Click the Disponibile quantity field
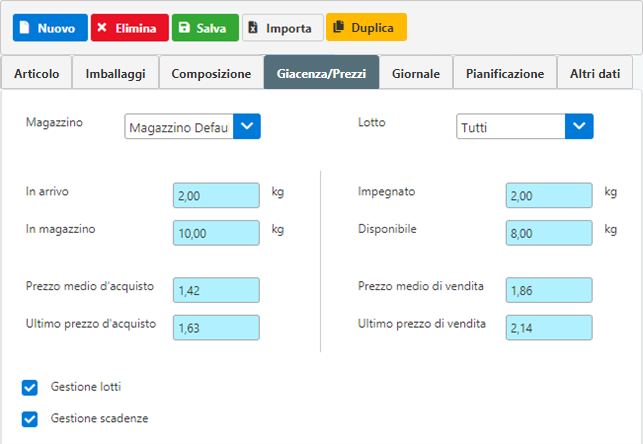The image size is (643, 444). pyautogui.click(x=549, y=233)
